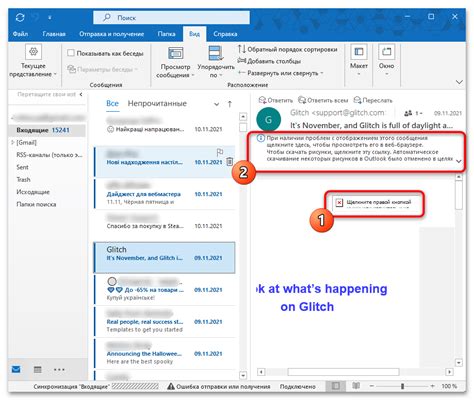This screenshot has width=474, height=400.
Task: Expand the message header chevron
Action: tap(459, 161)
